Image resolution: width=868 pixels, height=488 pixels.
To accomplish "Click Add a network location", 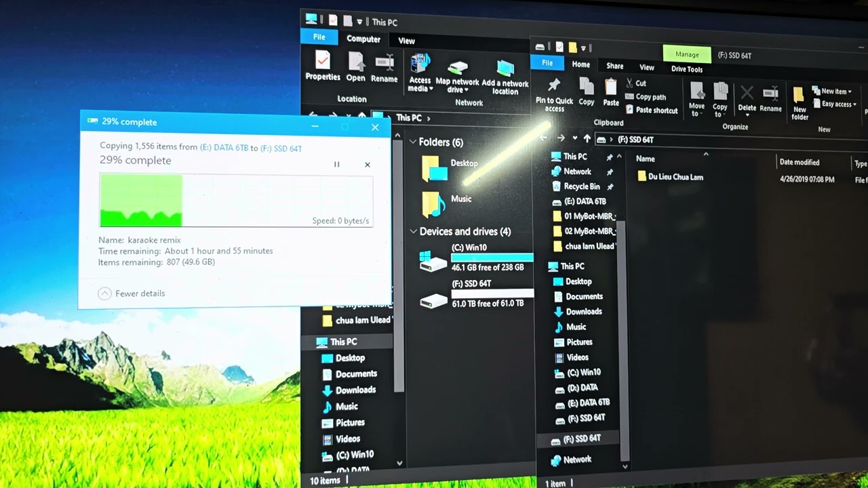I will tap(505, 77).
